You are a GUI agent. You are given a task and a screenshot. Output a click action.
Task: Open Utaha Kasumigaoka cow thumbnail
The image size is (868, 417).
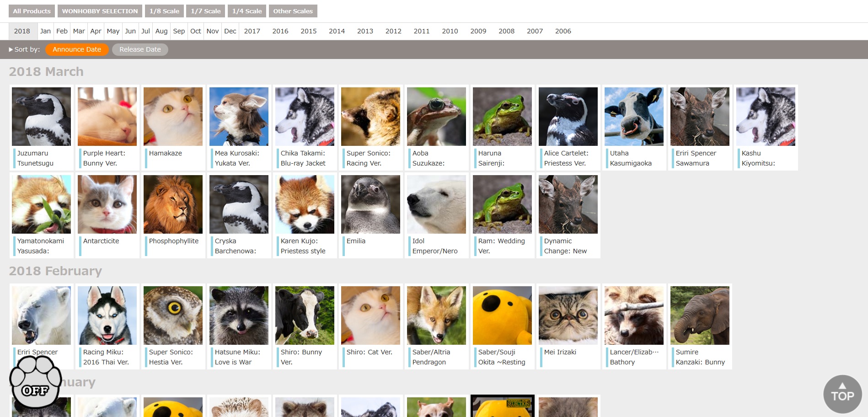click(x=634, y=117)
